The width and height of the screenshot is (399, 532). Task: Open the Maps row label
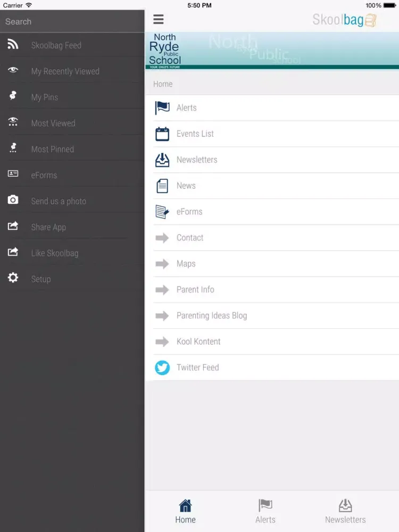click(186, 264)
